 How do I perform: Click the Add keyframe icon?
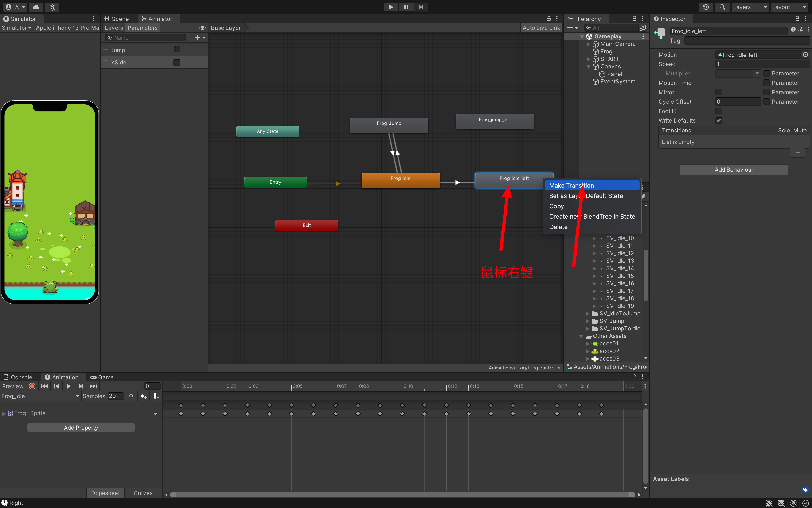click(x=144, y=397)
